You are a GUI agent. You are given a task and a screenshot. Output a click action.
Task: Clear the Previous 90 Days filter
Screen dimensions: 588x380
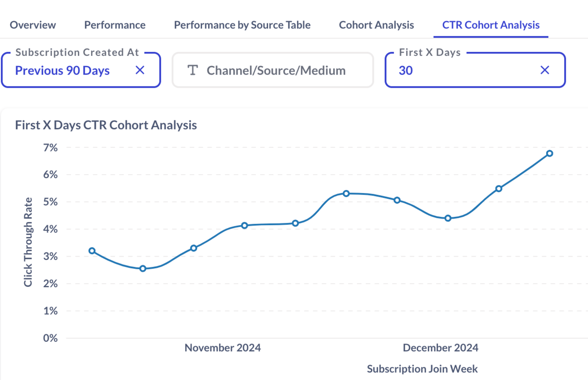click(x=140, y=70)
